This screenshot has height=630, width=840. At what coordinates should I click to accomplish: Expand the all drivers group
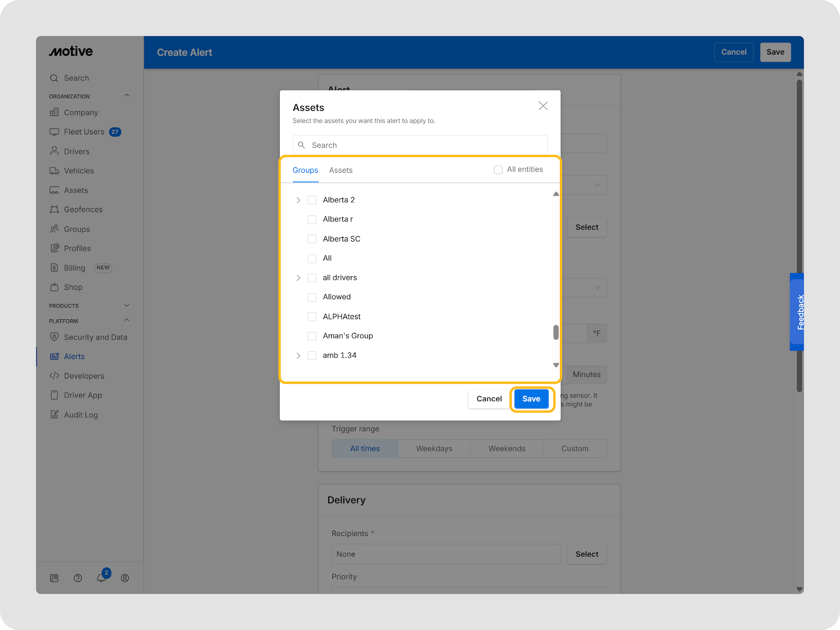(298, 278)
